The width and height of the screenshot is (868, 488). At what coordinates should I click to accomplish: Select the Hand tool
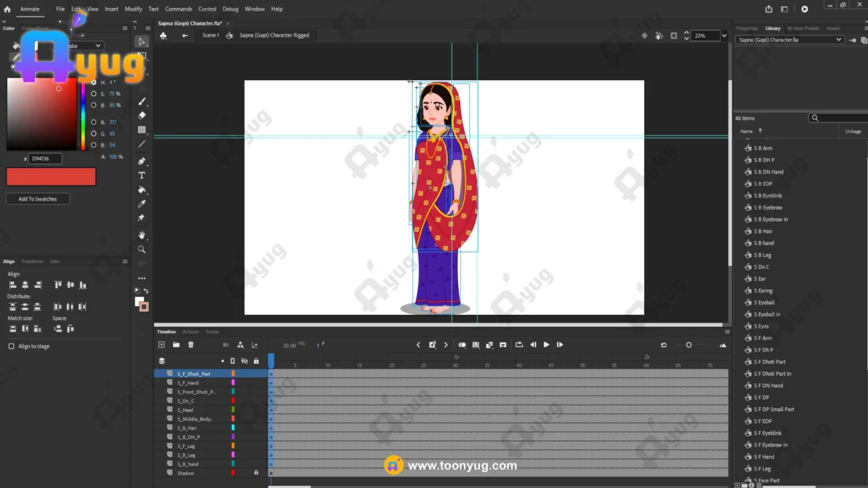tap(142, 236)
